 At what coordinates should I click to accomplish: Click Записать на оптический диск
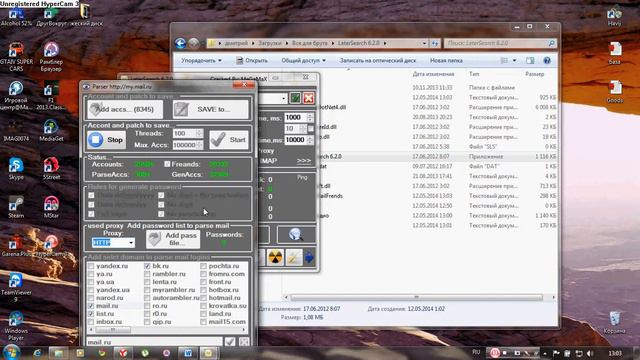pyautogui.click(x=378, y=60)
